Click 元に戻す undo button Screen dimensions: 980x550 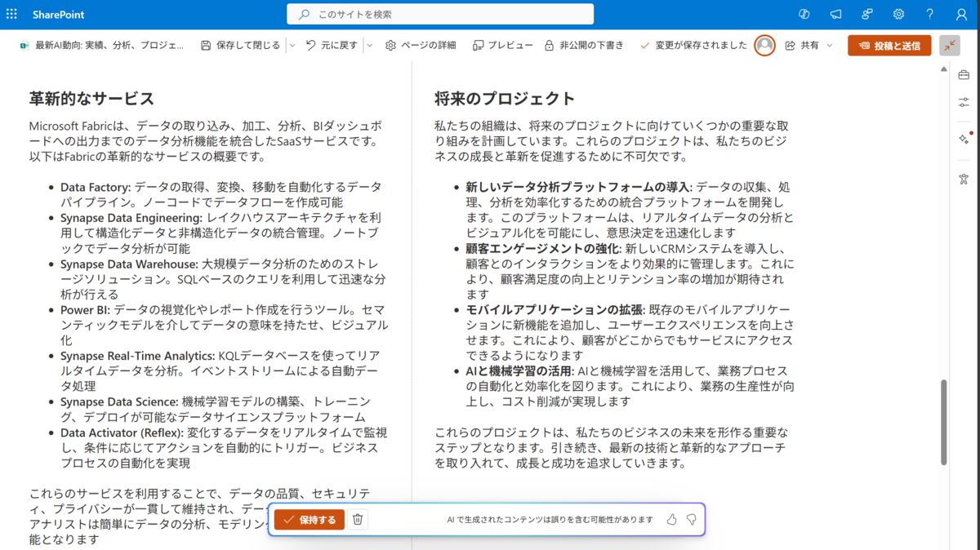(332, 46)
